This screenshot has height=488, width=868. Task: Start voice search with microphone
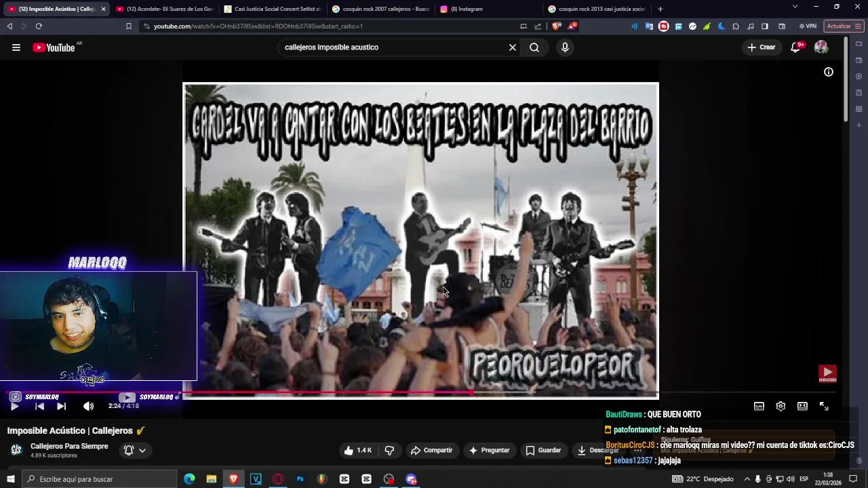tap(565, 47)
